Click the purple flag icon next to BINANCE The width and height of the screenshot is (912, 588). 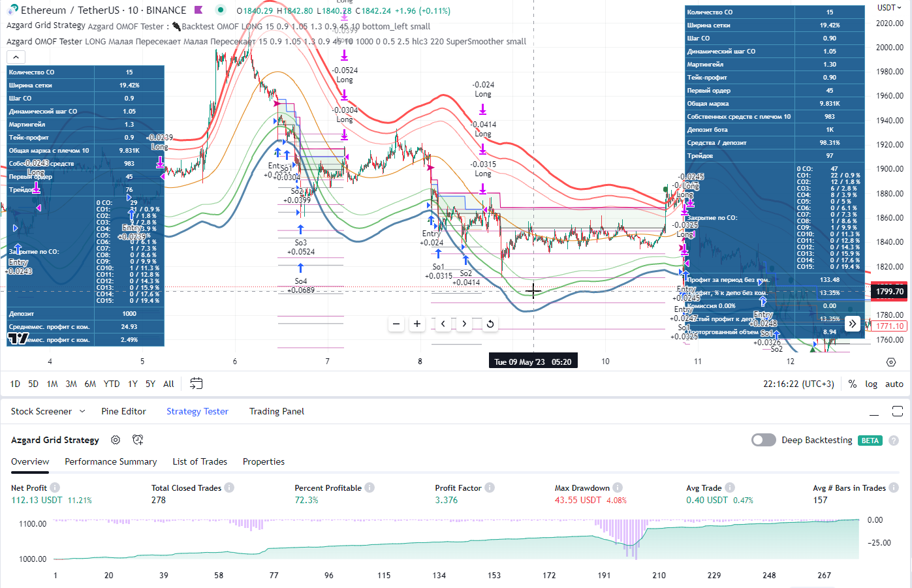point(198,10)
